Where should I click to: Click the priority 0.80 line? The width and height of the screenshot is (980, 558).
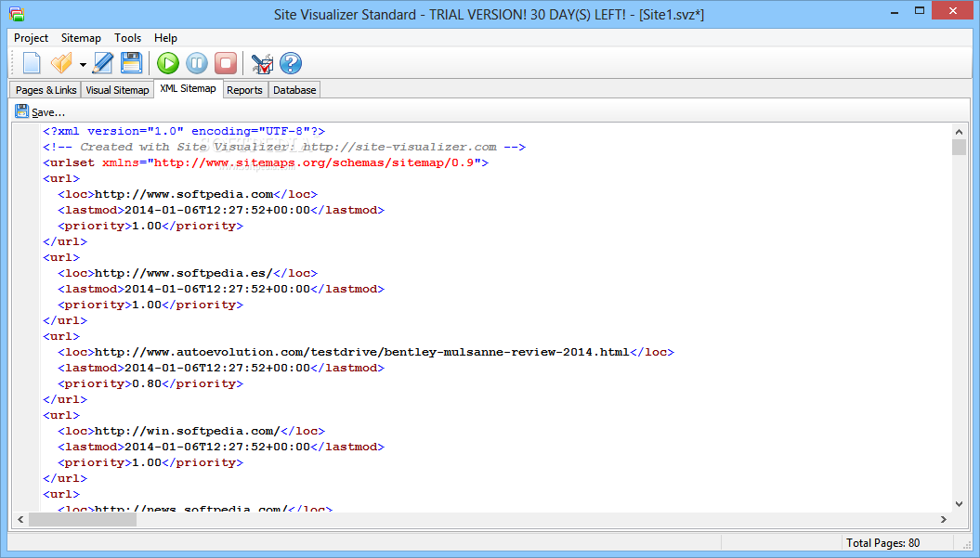(150, 383)
